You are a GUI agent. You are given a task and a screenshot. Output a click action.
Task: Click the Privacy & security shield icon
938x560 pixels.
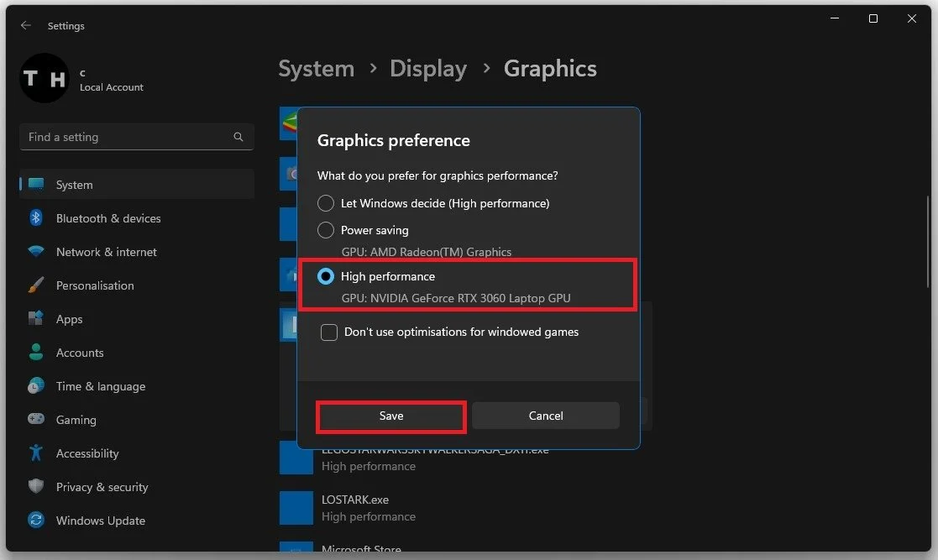tap(36, 486)
